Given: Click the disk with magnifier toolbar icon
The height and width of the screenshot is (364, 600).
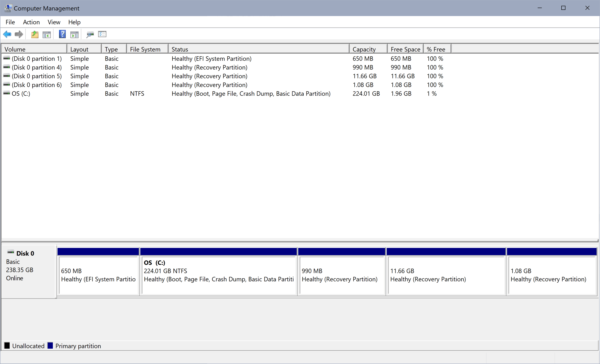Looking at the screenshot, I should click(x=90, y=35).
